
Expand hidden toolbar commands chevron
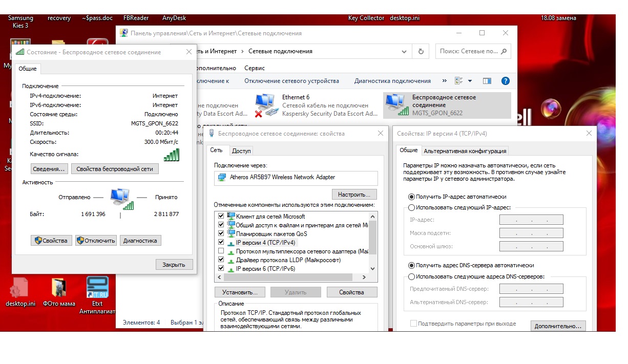click(x=444, y=81)
